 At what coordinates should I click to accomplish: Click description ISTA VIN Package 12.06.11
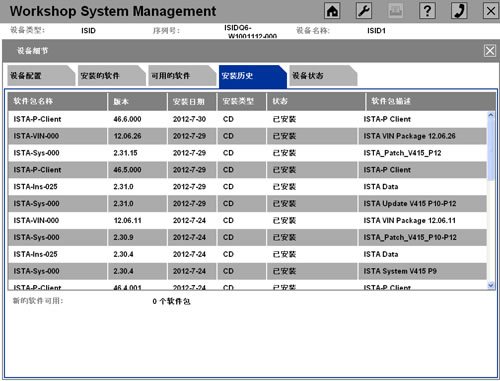coord(409,220)
